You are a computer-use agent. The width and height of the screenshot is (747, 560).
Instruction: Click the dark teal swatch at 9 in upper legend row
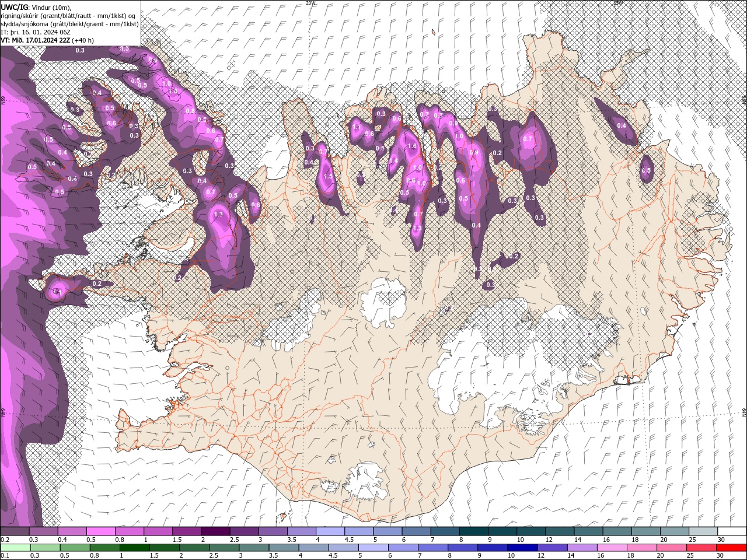pyautogui.click(x=502, y=531)
